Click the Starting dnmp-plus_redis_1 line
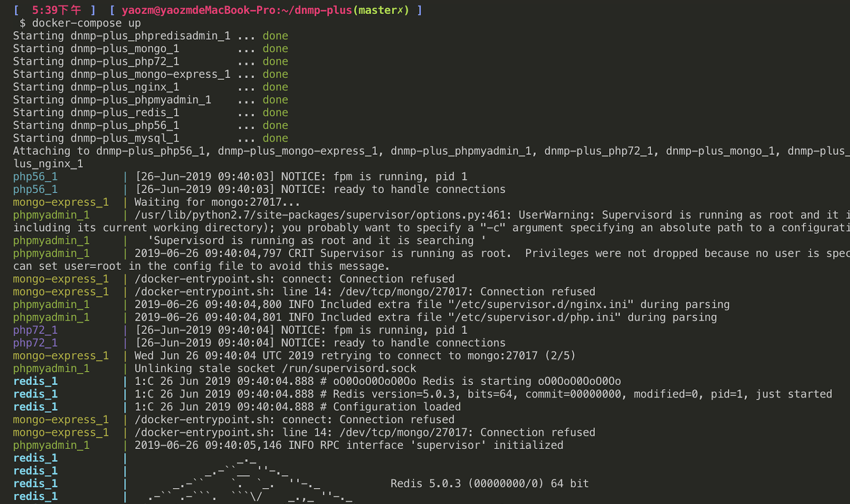This screenshot has height=504, width=850. tap(151, 112)
